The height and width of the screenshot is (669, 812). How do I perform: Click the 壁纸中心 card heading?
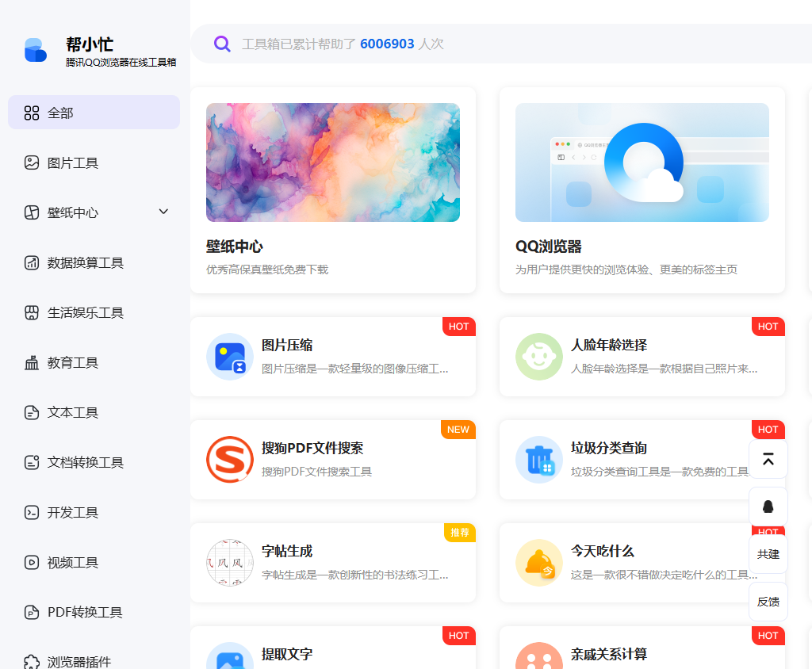click(x=235, y=247)
